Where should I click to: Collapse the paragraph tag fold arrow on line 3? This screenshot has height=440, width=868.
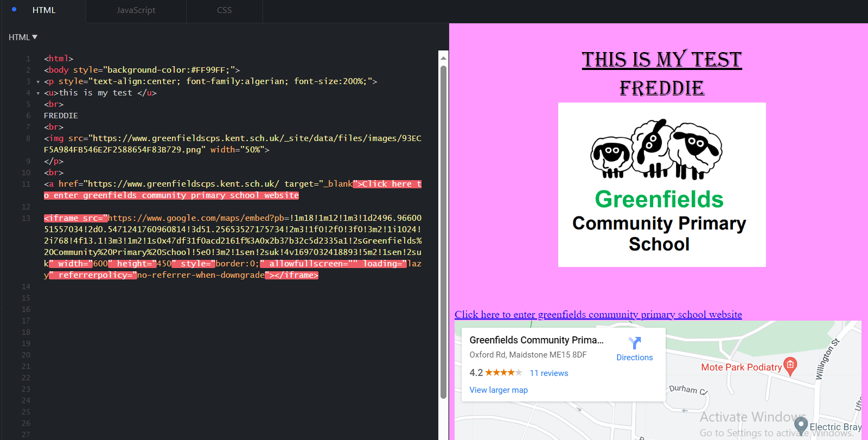(38, 82)
